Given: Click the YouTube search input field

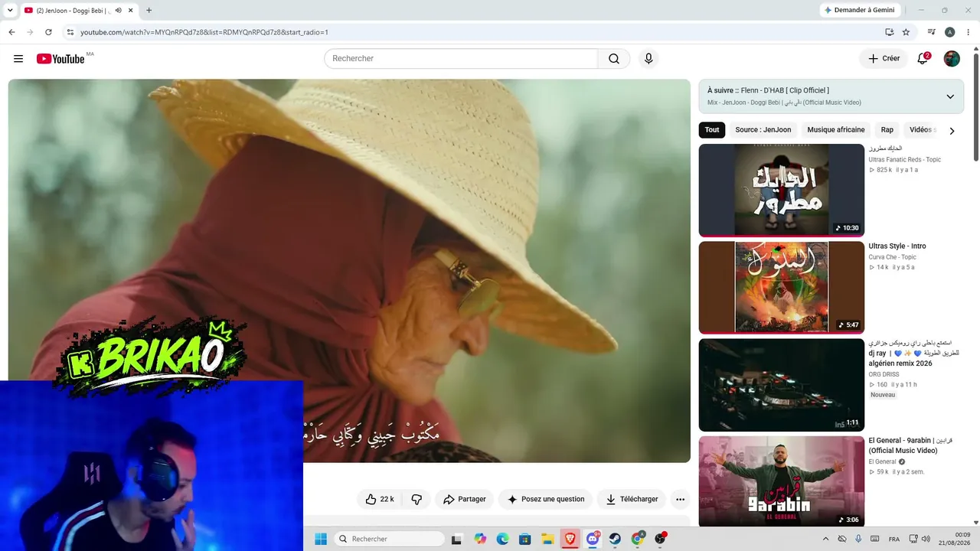Looking at the screenshot, I should [x=461, y=59].
